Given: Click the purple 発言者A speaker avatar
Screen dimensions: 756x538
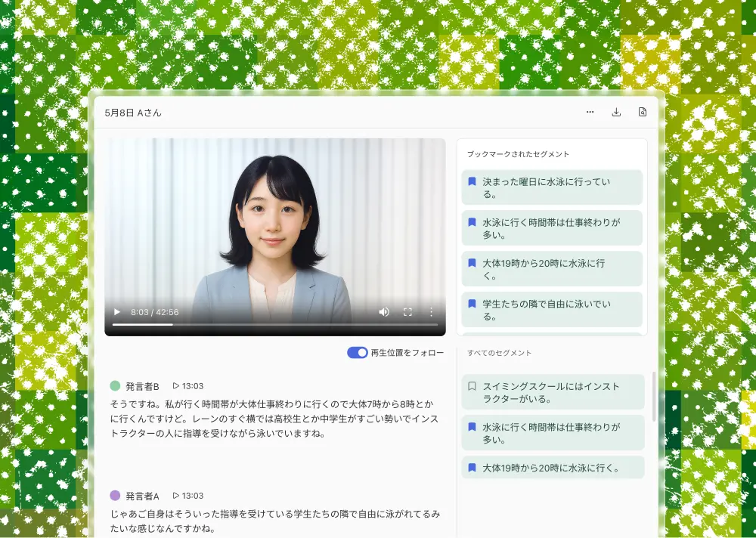Looking at the screenshot, I should tap(115, 496).
